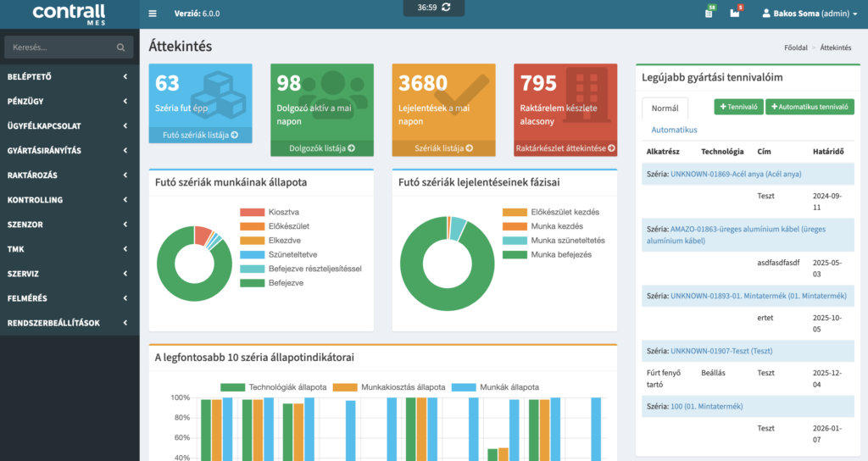Image resolution: width=868 pixels, height=461 pixels.
Task: Click the Contrall MES logo
Action: 70,14
